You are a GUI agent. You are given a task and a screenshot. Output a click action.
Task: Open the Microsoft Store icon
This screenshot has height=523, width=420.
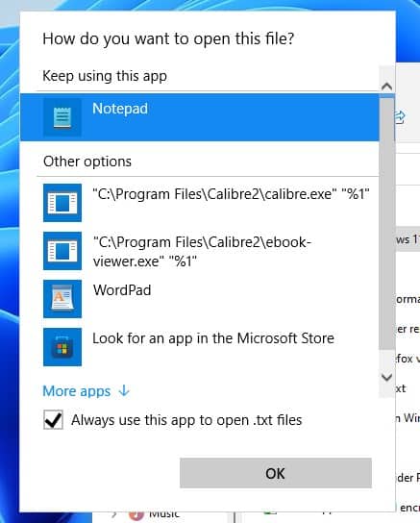click(62, 347)
